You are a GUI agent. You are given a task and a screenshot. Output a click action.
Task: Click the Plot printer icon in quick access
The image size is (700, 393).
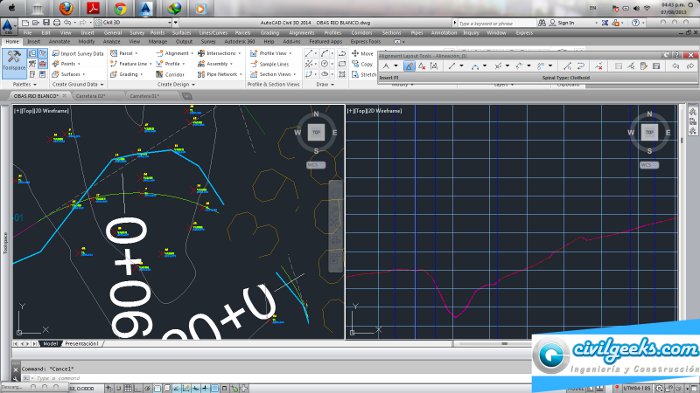[x=57, y=22]
